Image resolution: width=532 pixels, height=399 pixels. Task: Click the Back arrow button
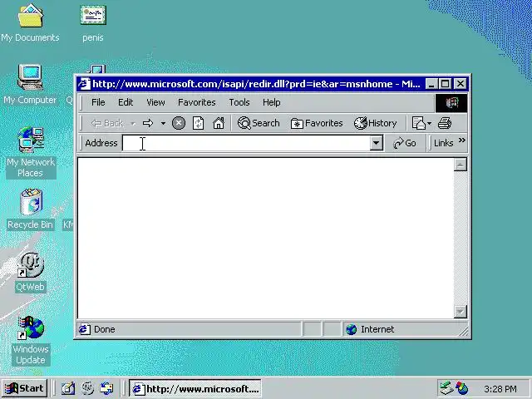pyautogui.click(x=106, y=123)
